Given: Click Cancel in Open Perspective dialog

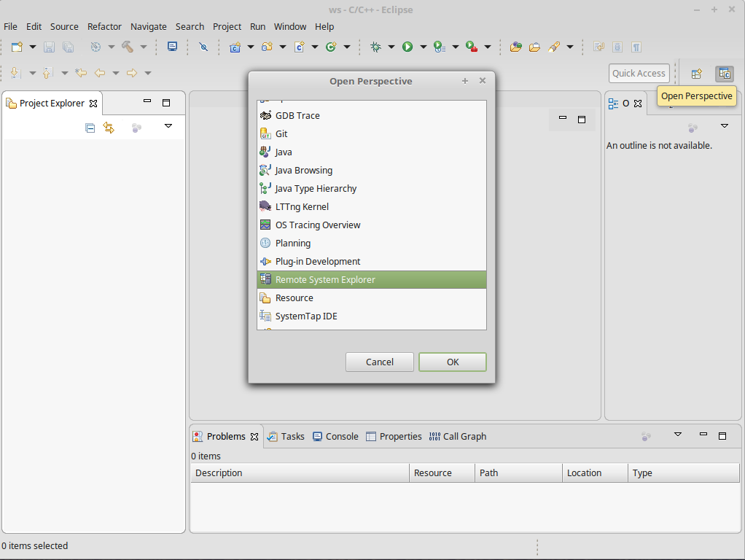Looking at the screenshot, I should 380,362.
